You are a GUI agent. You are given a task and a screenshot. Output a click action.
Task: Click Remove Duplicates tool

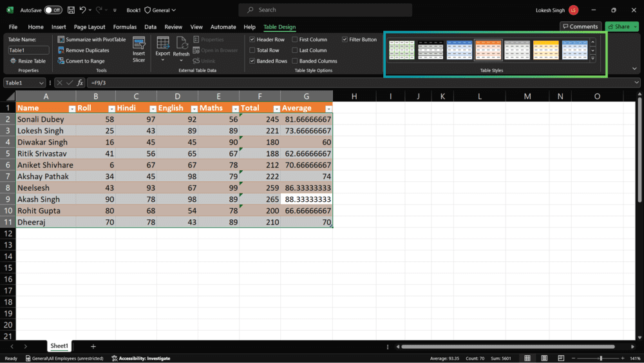pyautogui.click(x=84, y=50)
